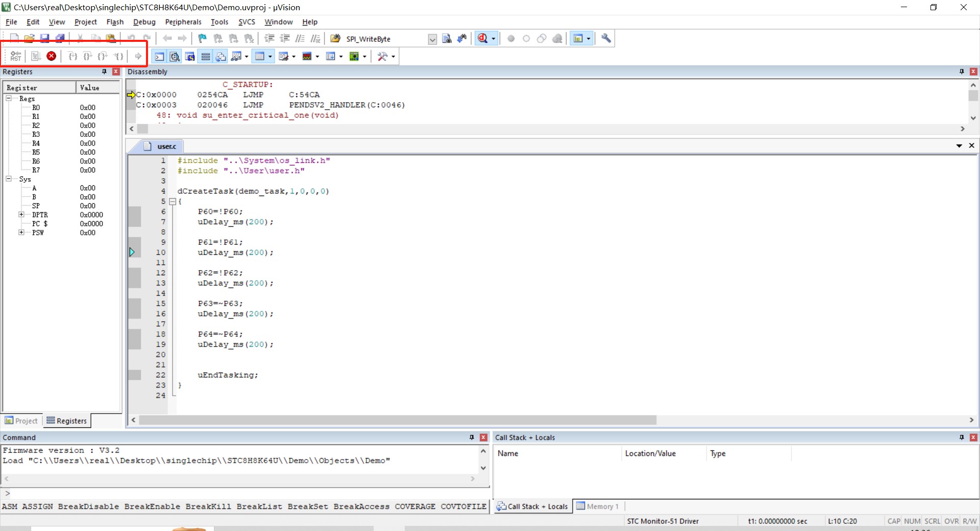
Task: Click Insert/Remove breakpoint icon
Action: (x=511, y=38)
